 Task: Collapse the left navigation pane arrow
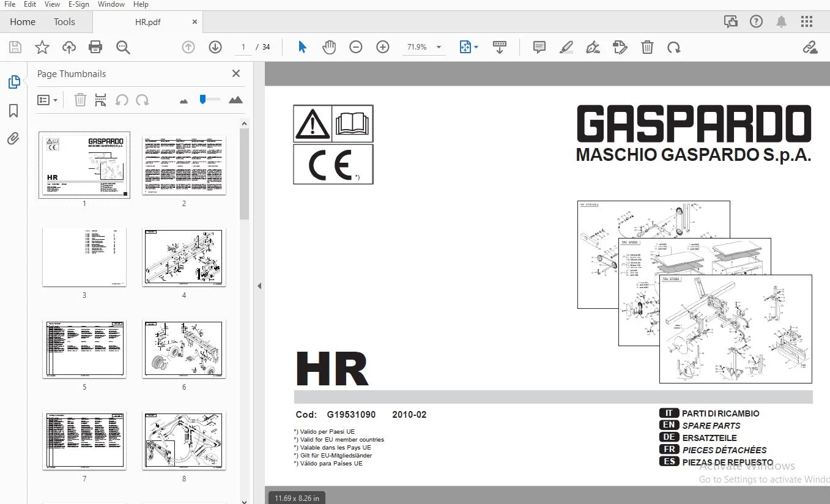click(259, 286)
